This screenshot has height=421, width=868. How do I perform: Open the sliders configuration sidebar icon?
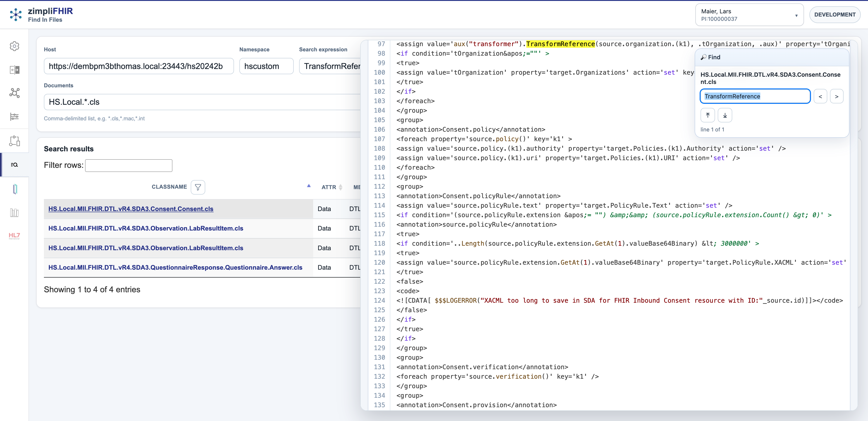pos(14,117)
